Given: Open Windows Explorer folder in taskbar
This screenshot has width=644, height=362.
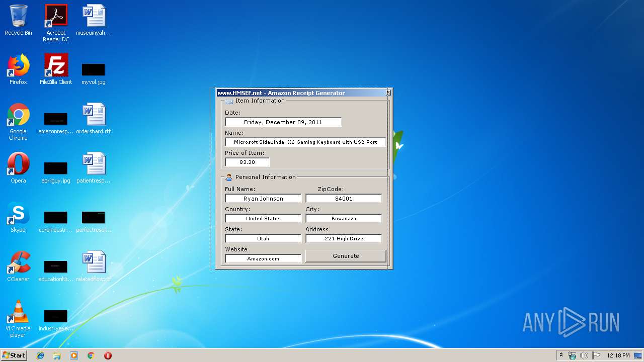Looking at the screenshot, I should click(x=57, y=355).
